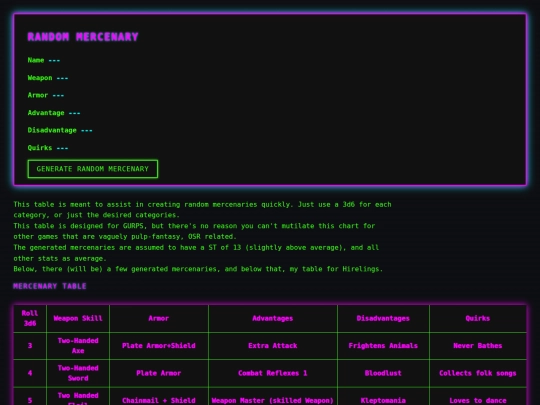Click the Plate Armor+Shield cell
540x405 pixels.
tap(159, 346)
